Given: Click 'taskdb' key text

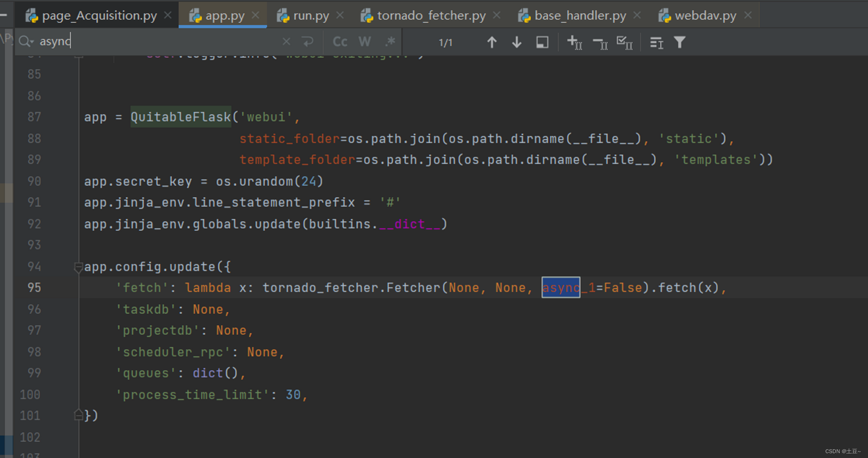Looking at the screenshot, I should [146, 309].
